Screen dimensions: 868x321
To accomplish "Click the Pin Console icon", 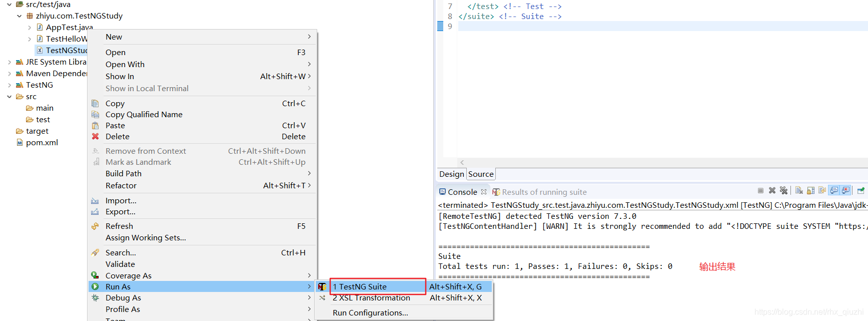I will coord(860,191).
